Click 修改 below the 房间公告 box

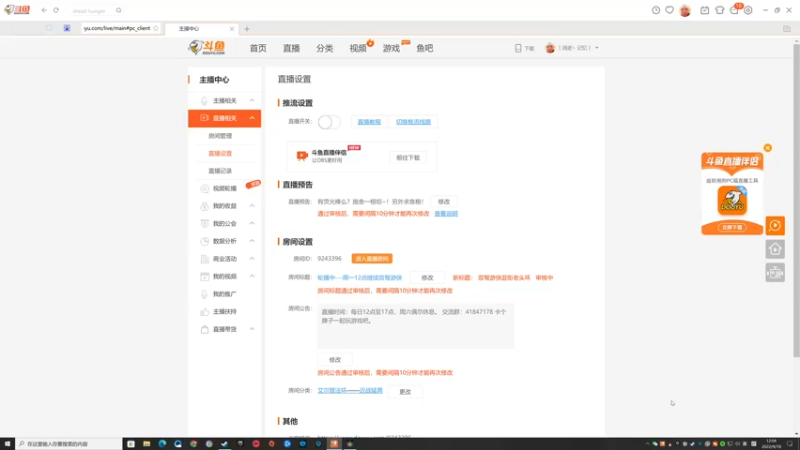tap(335, 360)
